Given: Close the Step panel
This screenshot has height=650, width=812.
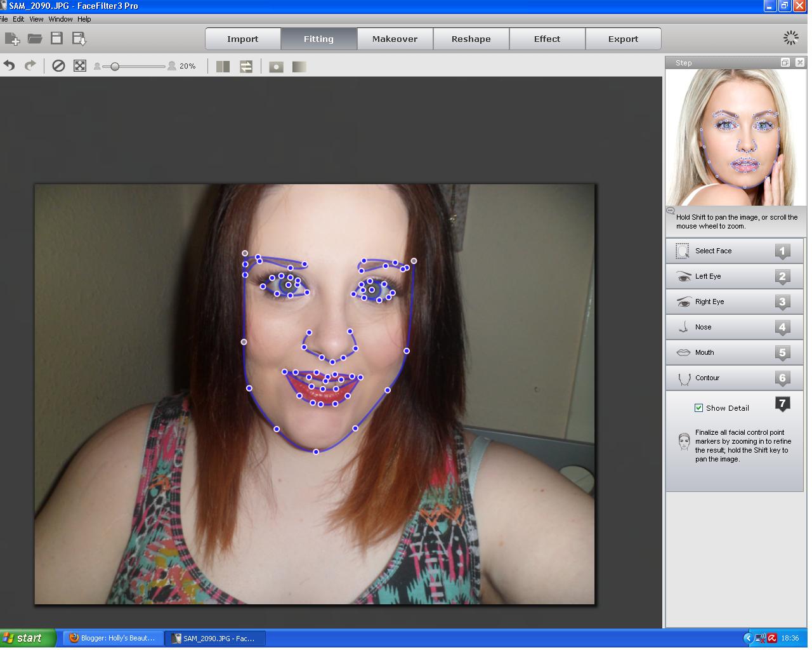Looking at the screenshot, I should pyautogui.click(x=799, y=62).
